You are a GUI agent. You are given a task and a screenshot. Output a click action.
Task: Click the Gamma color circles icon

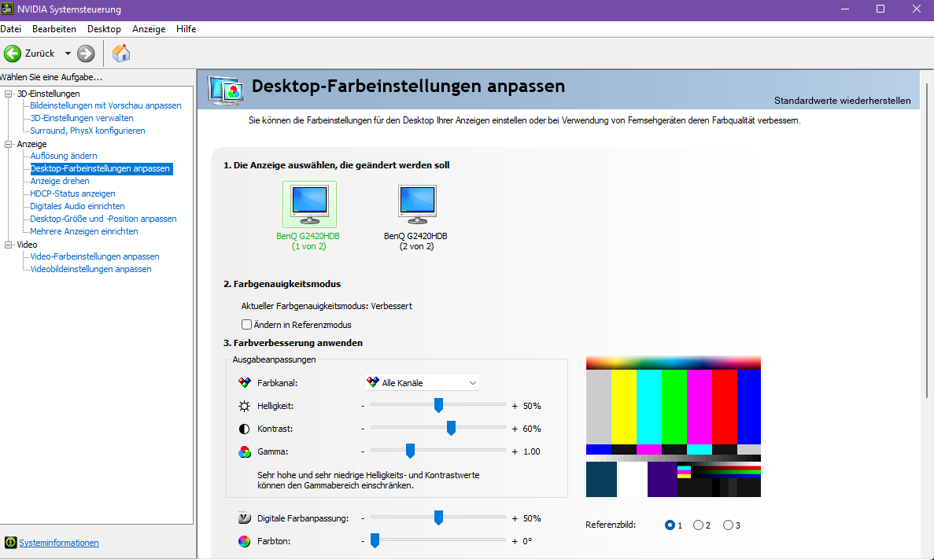coord(244,451)
